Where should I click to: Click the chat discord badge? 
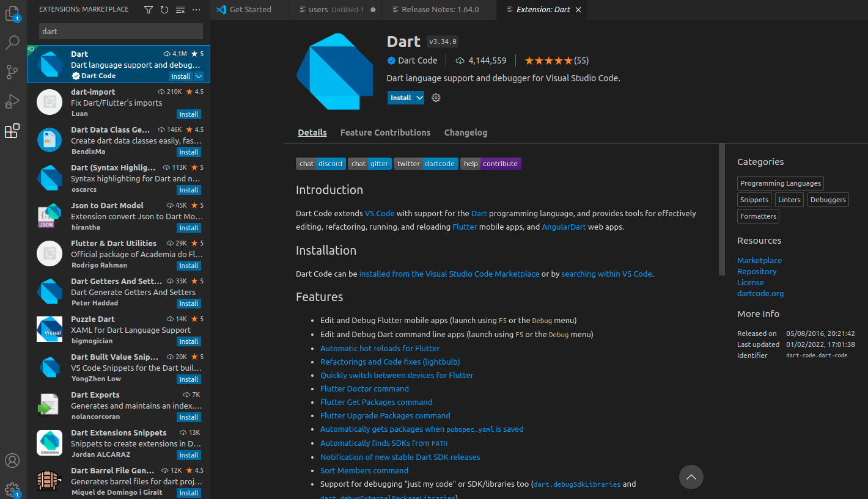tap(321, 164)
